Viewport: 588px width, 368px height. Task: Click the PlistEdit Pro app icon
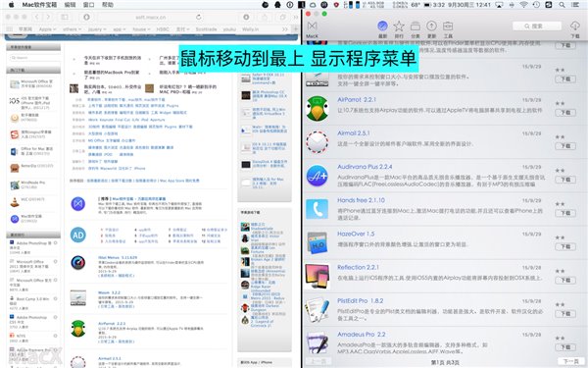click(318, 310)
